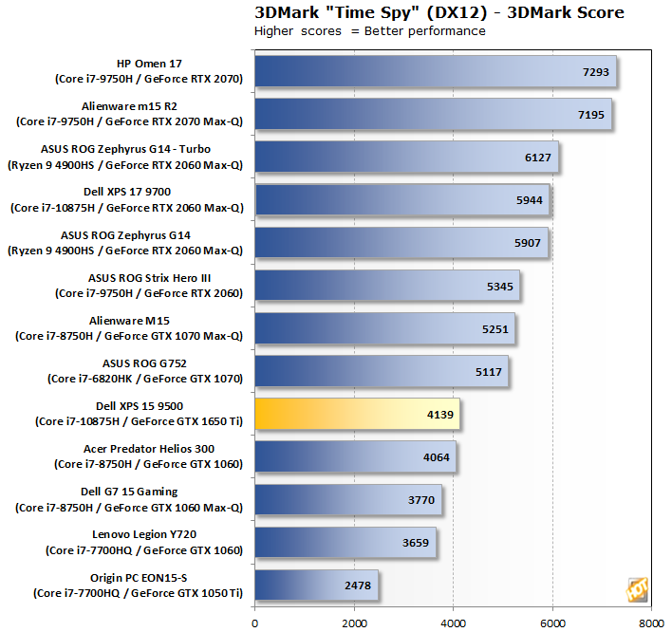Click the score value 2478
The width and height of the screenshot is (672, 632).
click(x=358, y=586)
